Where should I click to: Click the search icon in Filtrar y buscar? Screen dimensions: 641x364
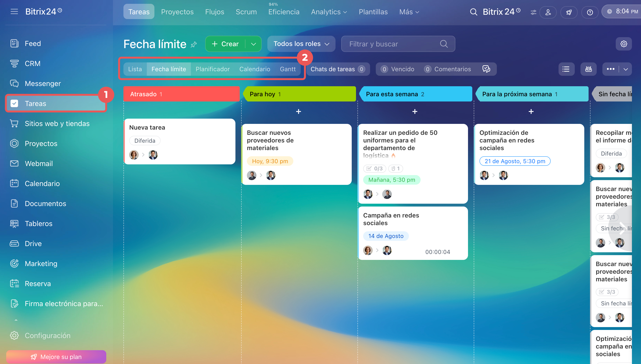(444, 44)
